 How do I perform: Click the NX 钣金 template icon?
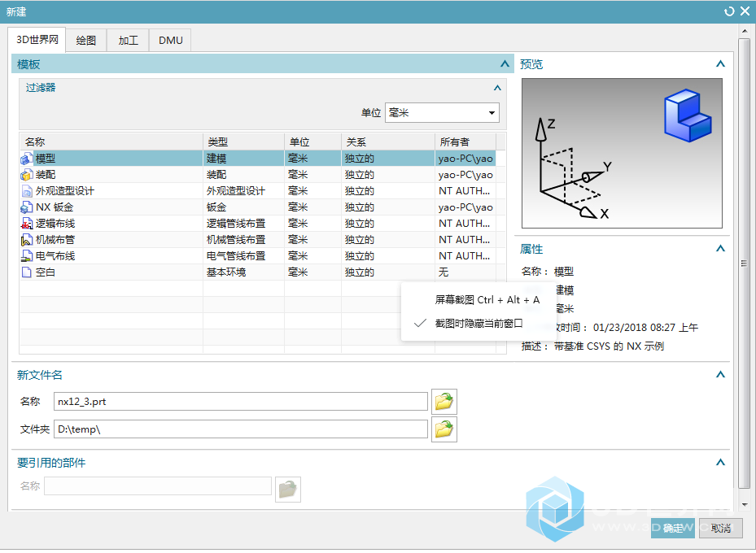27,207
